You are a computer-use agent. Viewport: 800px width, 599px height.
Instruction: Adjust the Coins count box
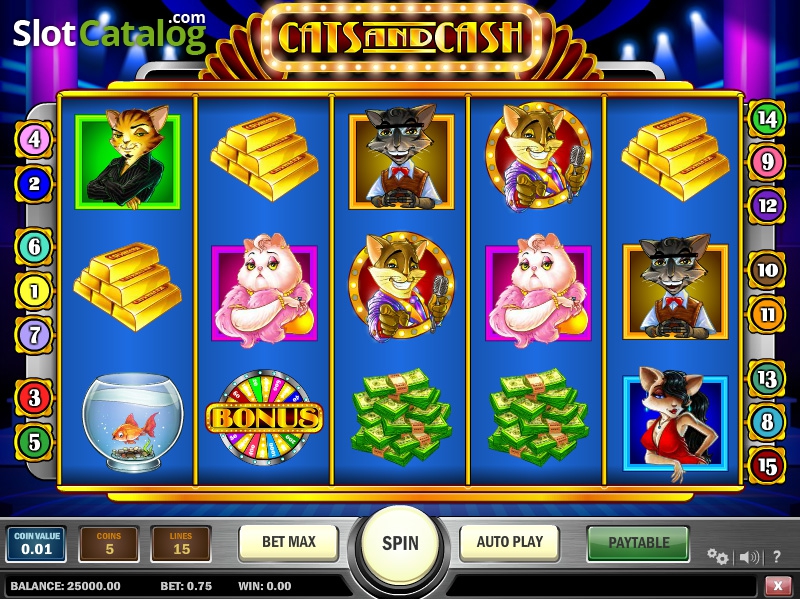[109, 544]
